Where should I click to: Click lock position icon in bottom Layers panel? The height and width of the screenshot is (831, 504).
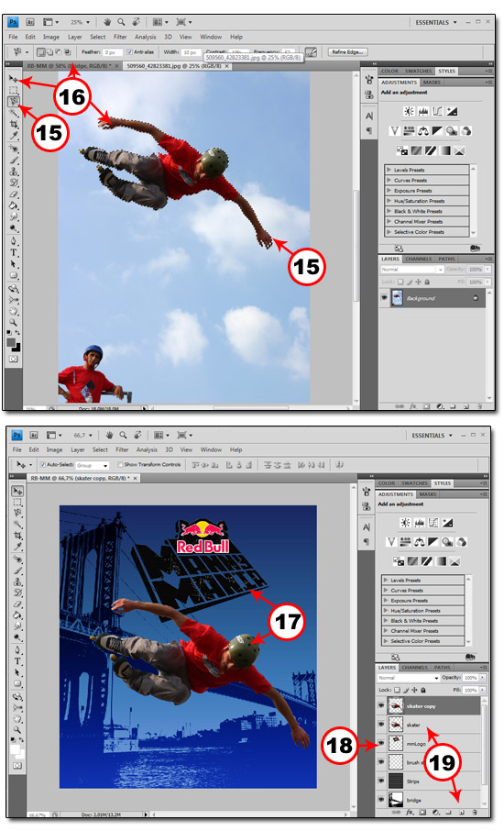point(414,690)
